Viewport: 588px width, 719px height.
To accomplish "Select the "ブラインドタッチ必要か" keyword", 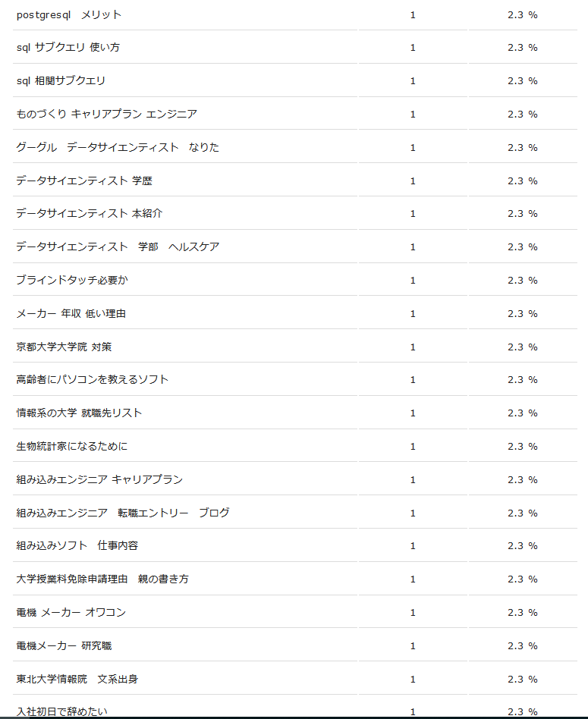I will pyautogui.click(x=72, y=280).
